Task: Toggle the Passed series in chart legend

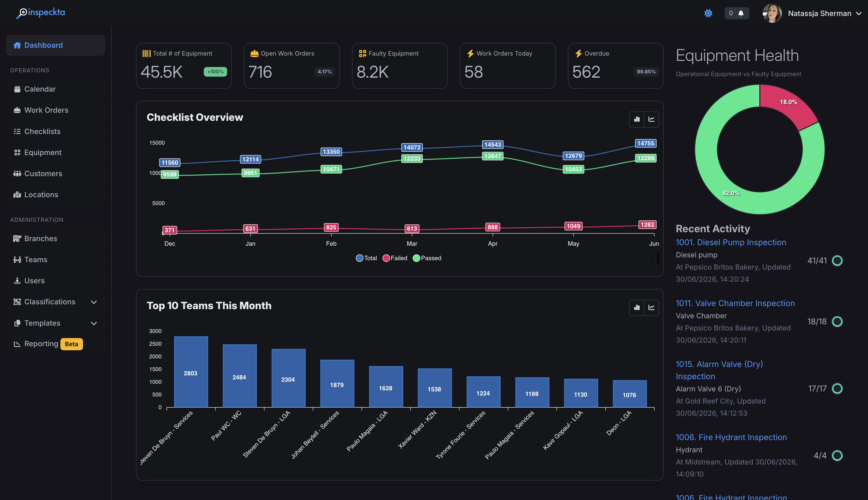Action: click(427, 258)
